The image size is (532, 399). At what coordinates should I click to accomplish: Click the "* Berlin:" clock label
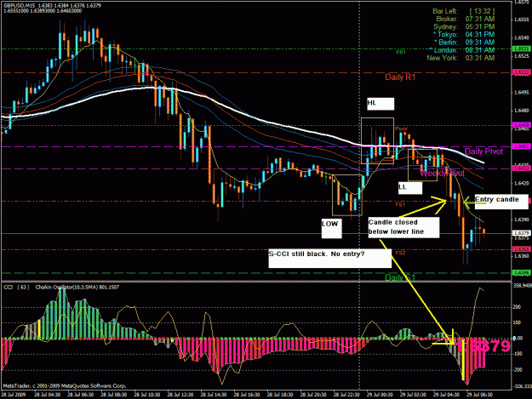(x=446, y=43)
